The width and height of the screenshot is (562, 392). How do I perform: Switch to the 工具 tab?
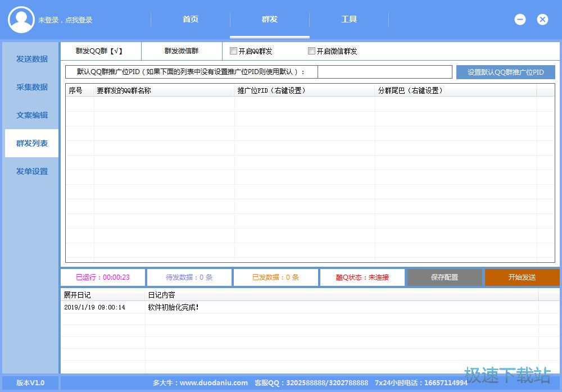(x=349, y=20)
